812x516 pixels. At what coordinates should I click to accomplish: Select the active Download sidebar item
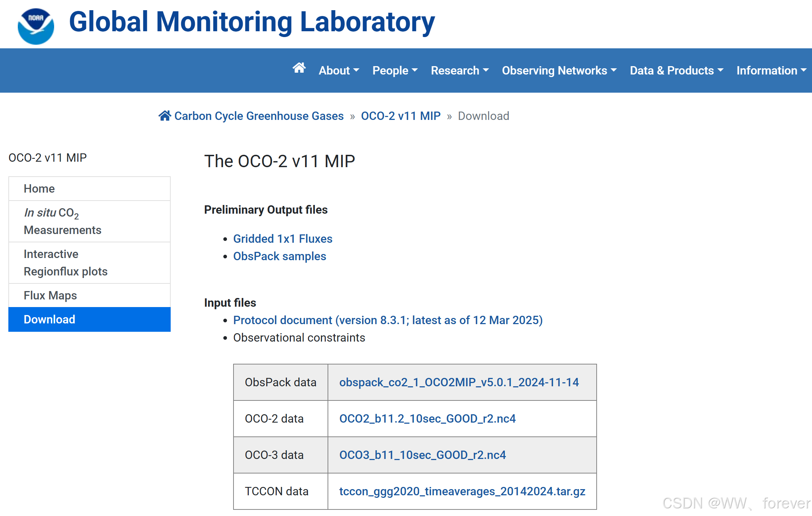point(49,319)
